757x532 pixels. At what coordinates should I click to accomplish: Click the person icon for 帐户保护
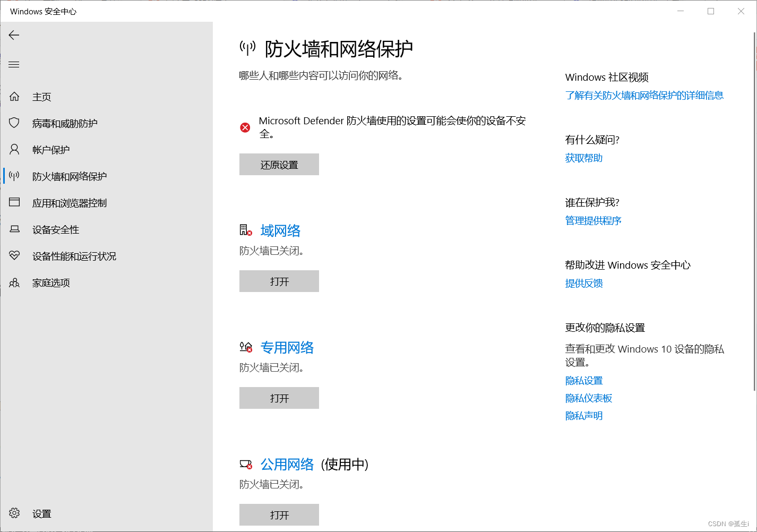pos(14,150)
